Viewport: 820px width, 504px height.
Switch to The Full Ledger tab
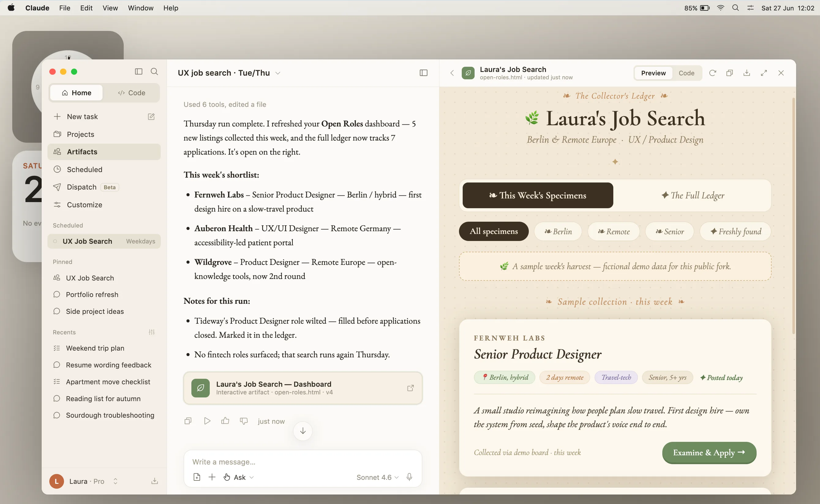[x=693, y=195]
